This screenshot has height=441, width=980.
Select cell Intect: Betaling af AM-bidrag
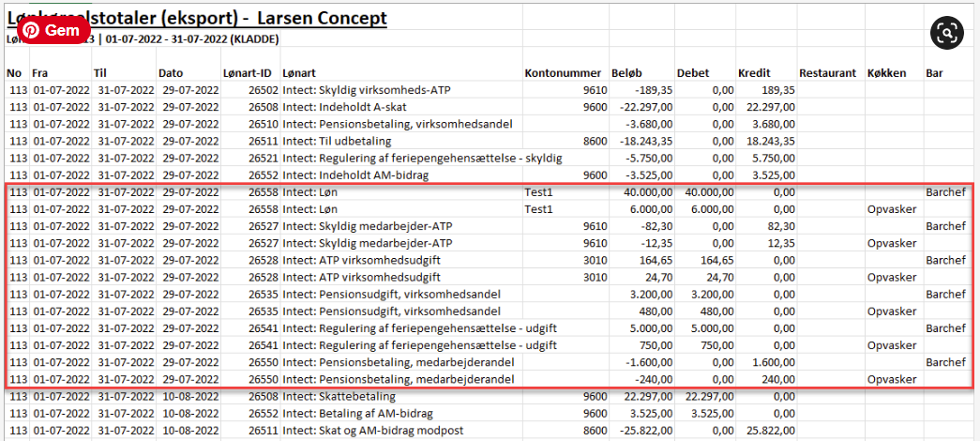click(357, 413)
